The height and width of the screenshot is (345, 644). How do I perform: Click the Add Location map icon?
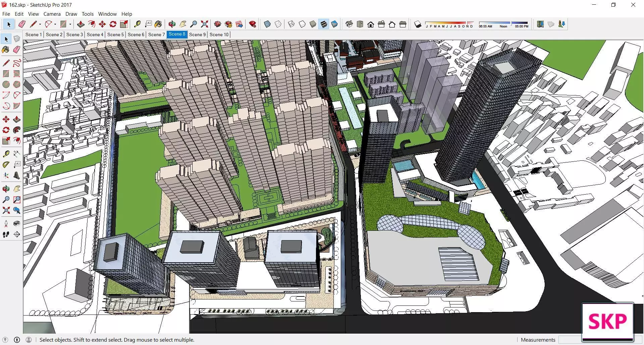click(x=540, y=24)
